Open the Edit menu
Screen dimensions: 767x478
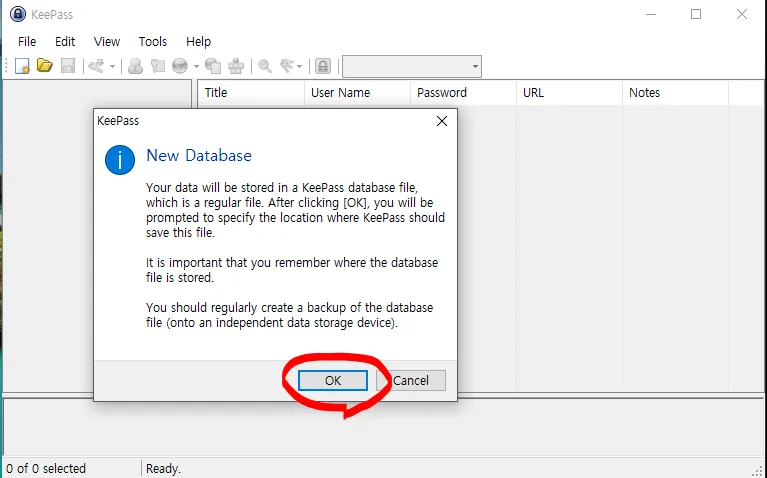[65, 42]
